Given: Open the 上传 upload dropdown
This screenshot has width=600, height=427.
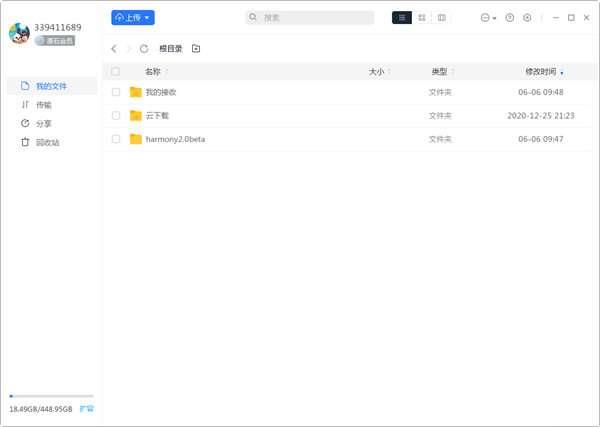Looking at the screenshot, I should point(133,18).
